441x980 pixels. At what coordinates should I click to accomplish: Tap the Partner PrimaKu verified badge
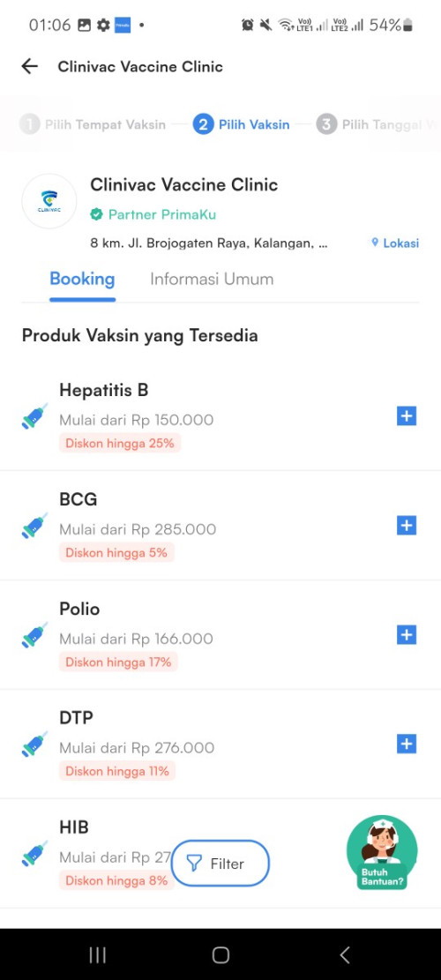click(153, 214)
